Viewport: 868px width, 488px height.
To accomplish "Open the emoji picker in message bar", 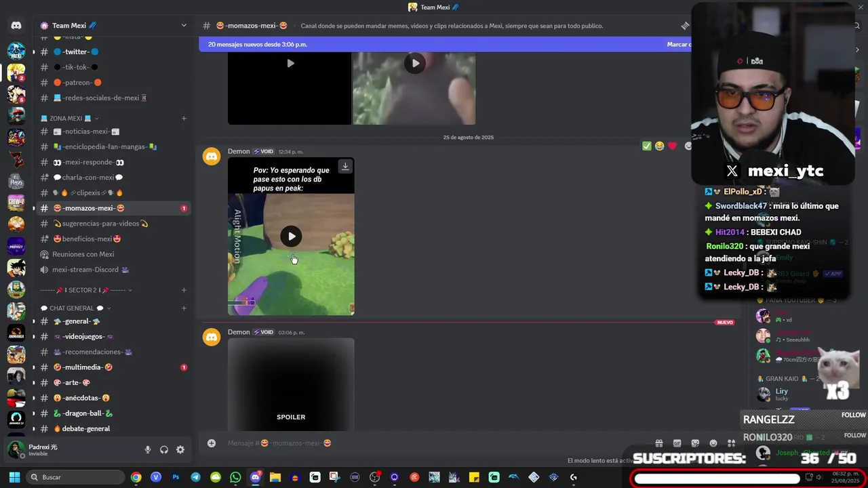I will click(713, 443).
